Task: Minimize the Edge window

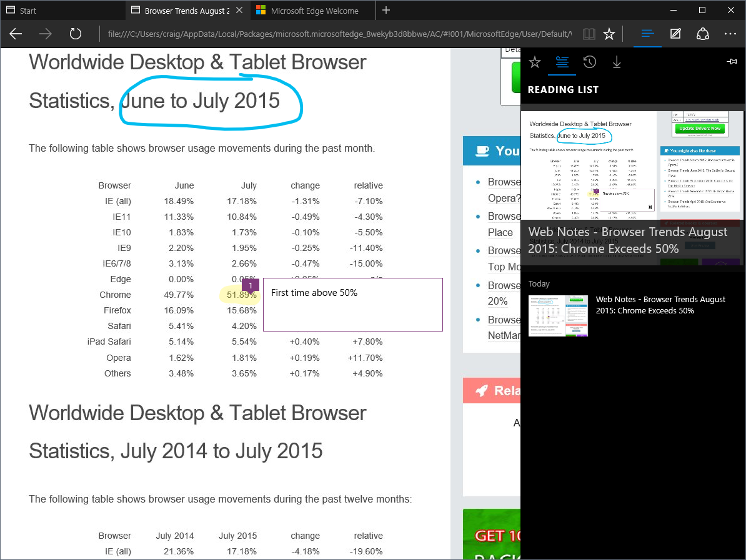Action: (673, 10)
